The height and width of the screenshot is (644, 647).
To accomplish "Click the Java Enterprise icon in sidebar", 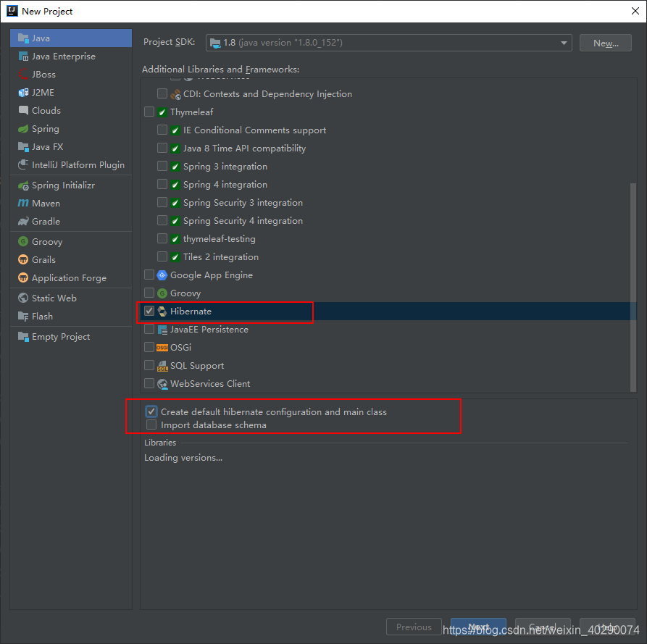I will (x=23, y=56).
